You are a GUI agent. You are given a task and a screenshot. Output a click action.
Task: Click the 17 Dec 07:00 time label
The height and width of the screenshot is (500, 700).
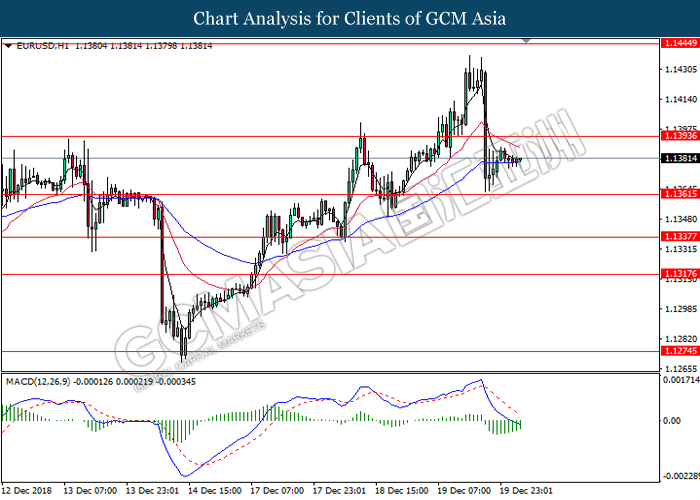point(277,491)
